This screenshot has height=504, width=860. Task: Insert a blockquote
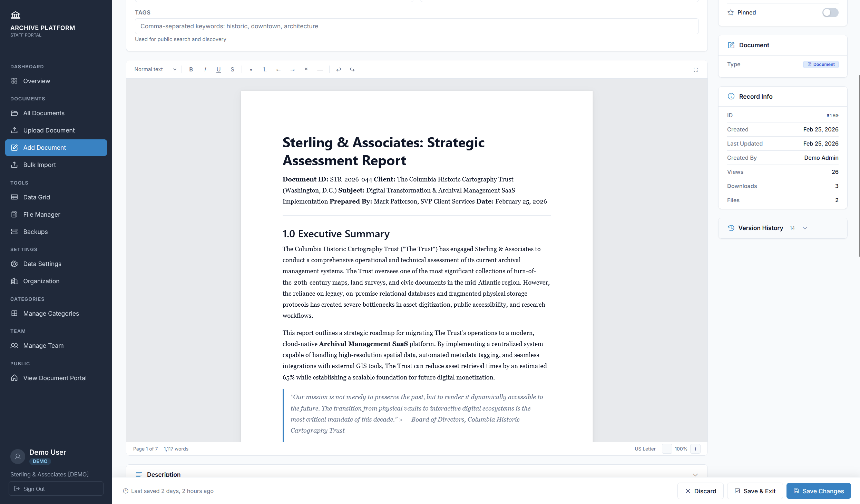coord(306,69)
